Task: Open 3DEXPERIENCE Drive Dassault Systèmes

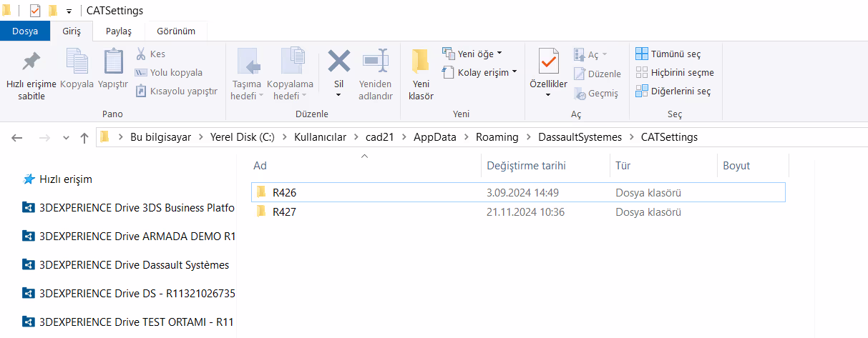Action: click(126, 265)
